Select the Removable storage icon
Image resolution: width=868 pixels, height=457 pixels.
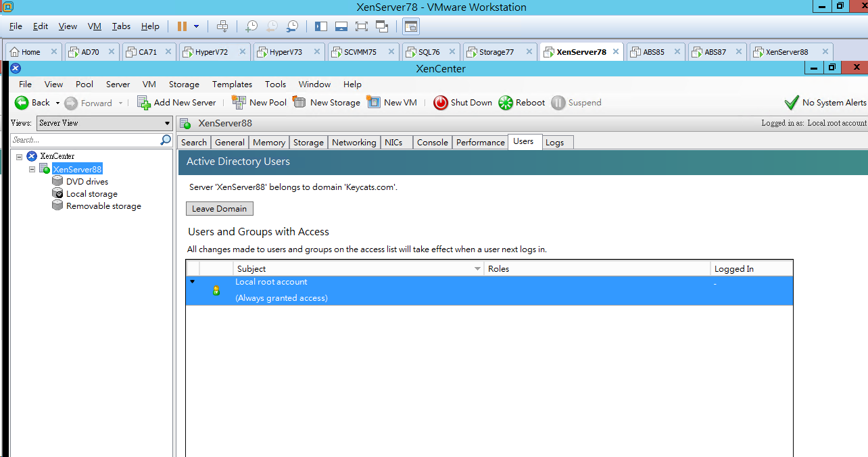[x=58, y=206]
